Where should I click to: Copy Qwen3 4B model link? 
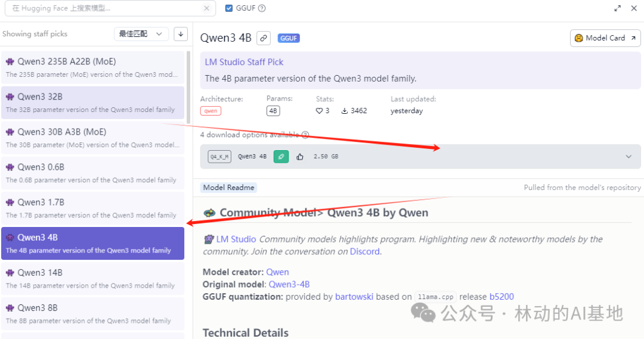click(x=264, y=38)
